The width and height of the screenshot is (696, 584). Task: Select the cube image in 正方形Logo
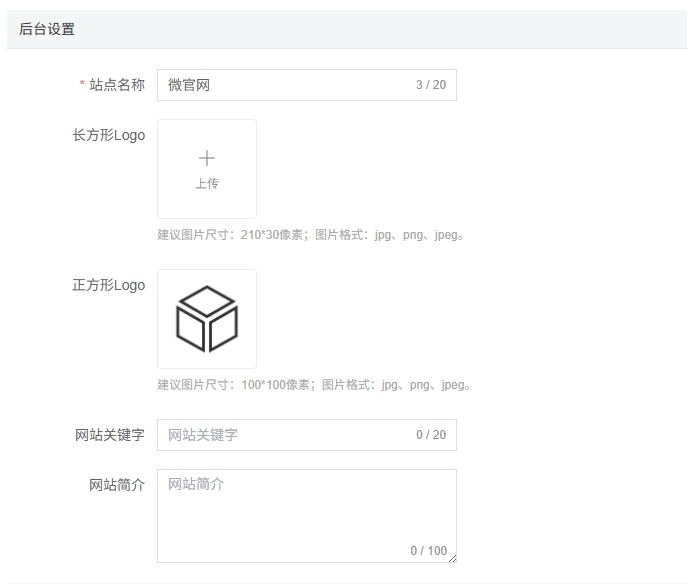(207, 319)
